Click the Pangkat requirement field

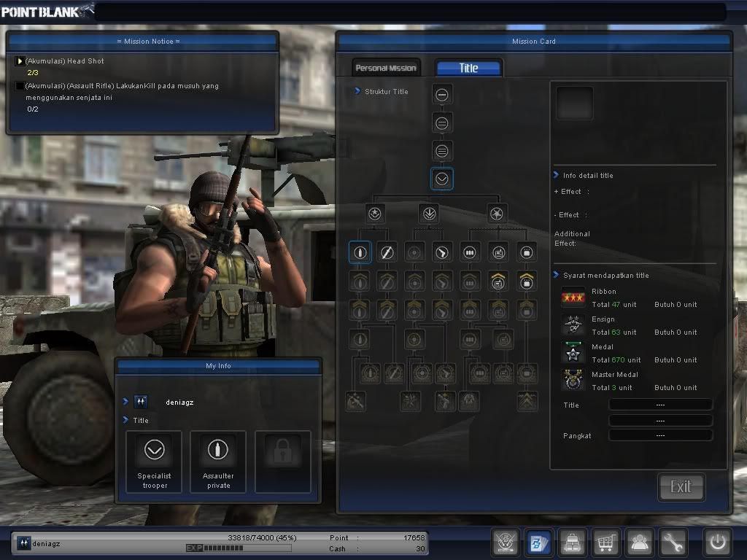point(660,435)
